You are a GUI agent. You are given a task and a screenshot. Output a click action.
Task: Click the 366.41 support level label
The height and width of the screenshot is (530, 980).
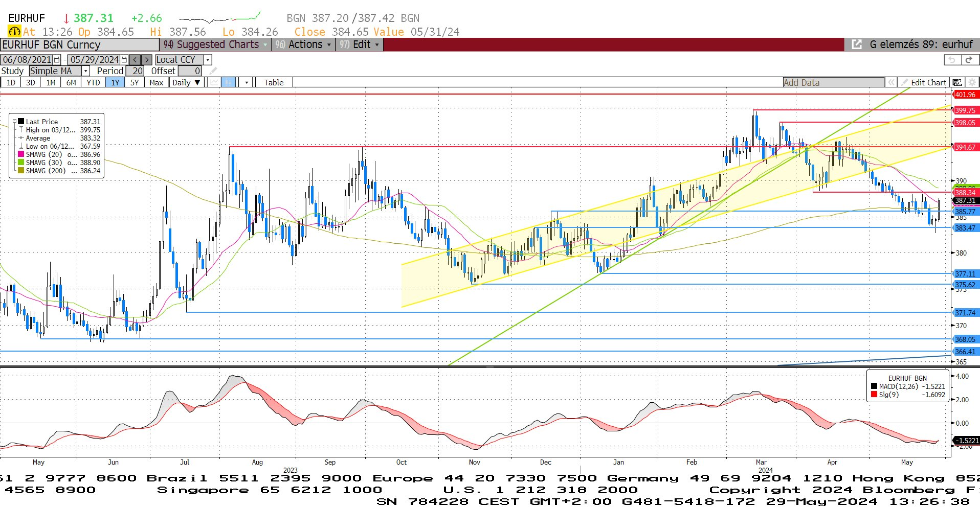click(x=966, y=352)
